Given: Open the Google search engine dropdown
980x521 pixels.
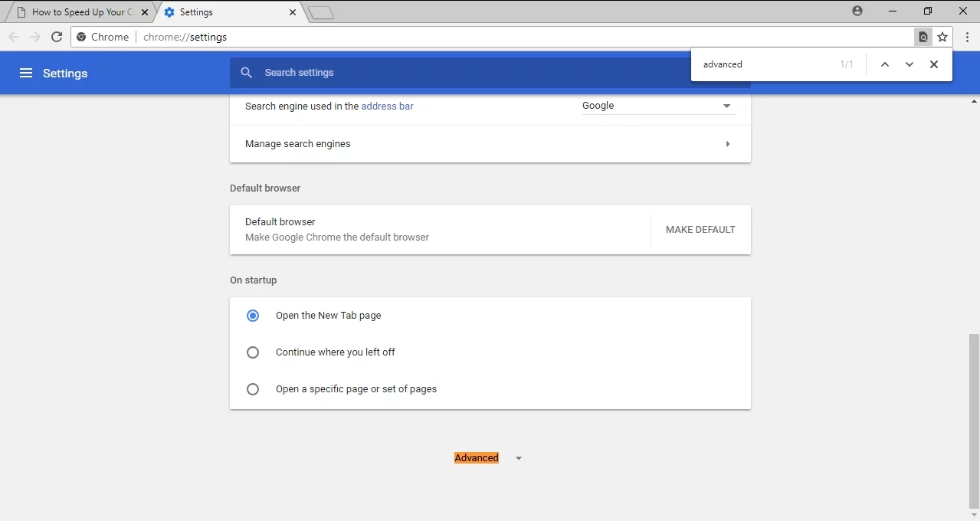Looking at the screenshot, I should [x=657, y=106].
